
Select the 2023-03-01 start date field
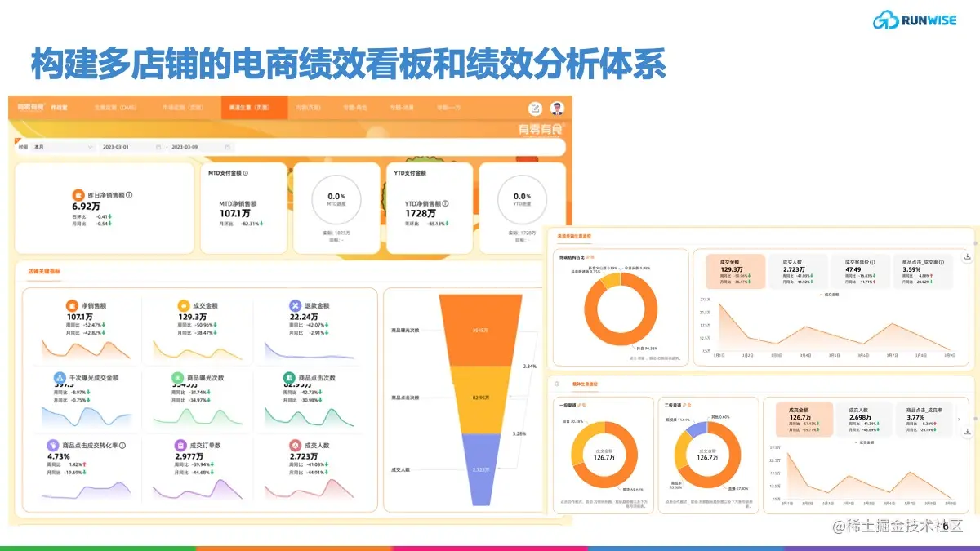point(131,148)
